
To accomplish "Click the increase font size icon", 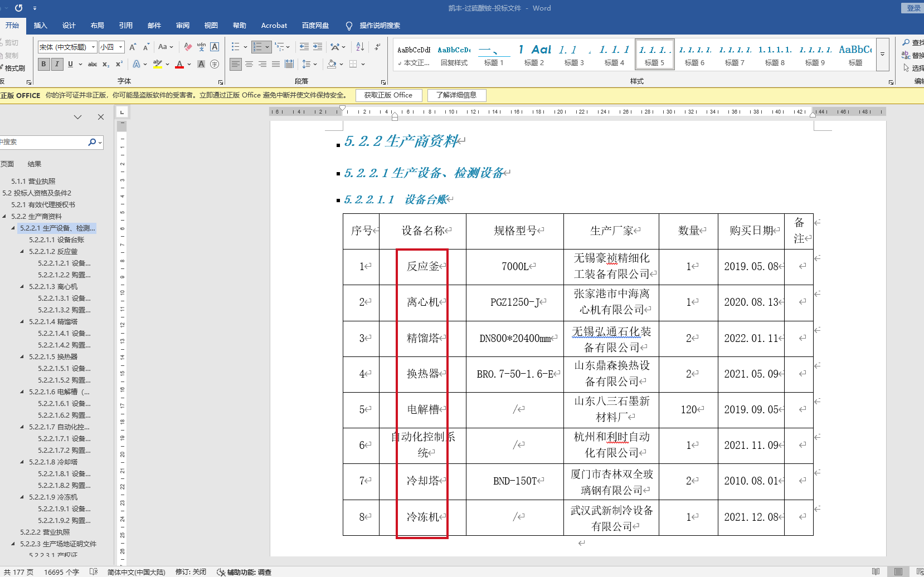I will [133, 47].
